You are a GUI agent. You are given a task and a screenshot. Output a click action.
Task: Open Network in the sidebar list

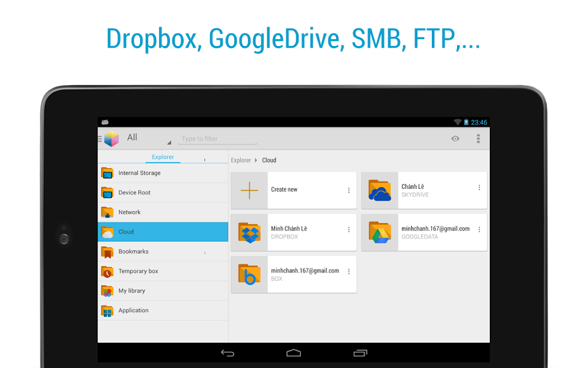click(163, 212)
